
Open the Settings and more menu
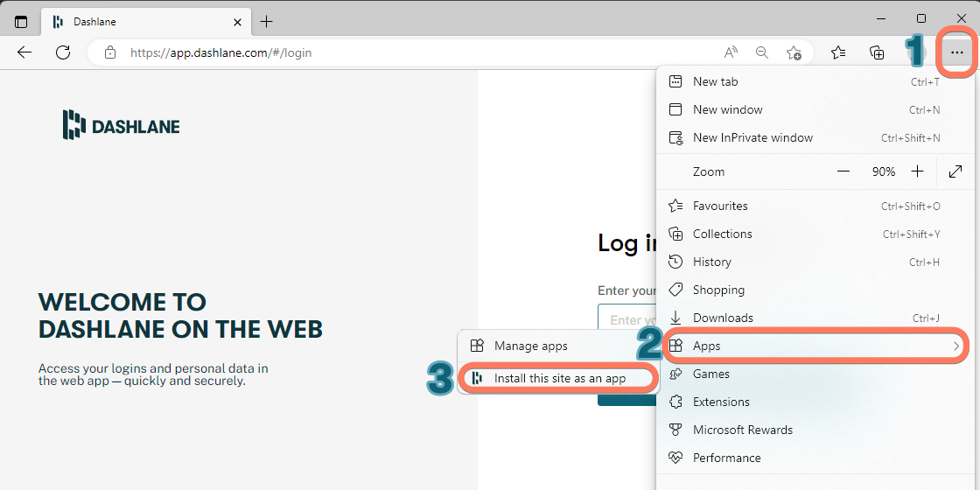pyautogui.click(x=957, y=52)
